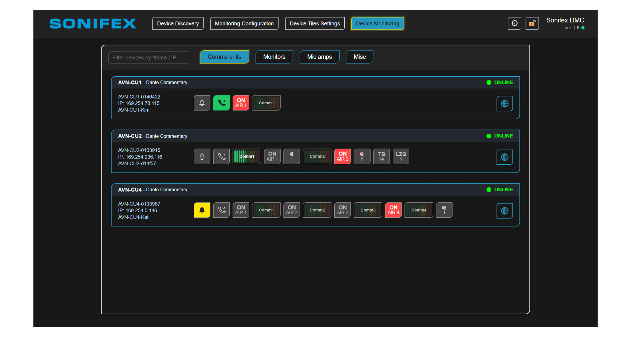Open the Device Tiles Settings page
The height and width of the screenshot is (341, 644).
tap(315, 23)
